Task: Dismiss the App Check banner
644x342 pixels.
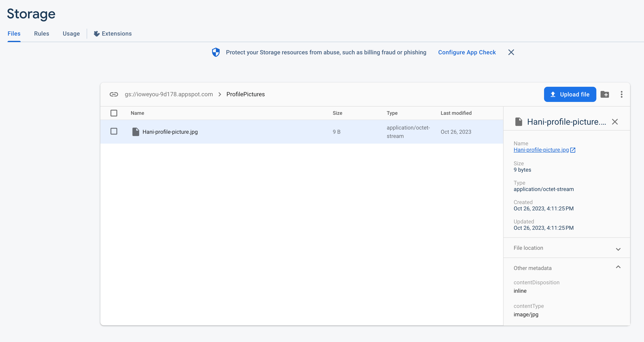Action: point(511,52)
